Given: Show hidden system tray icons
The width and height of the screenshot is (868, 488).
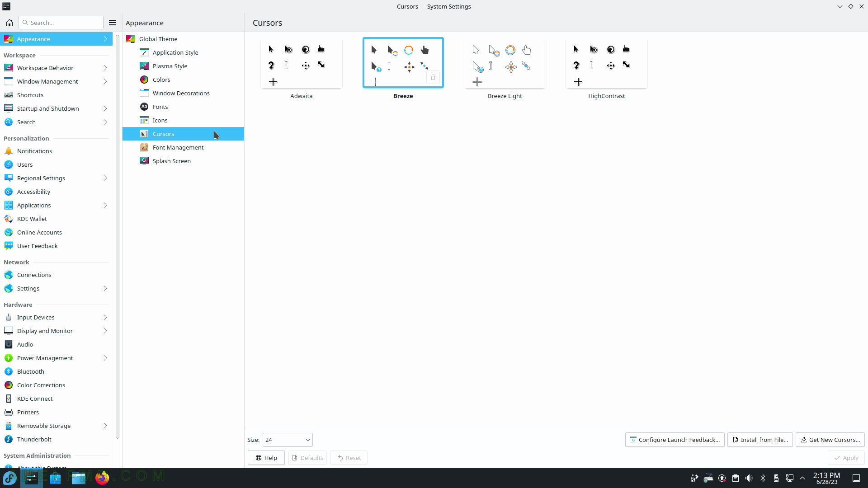Looking at the screenshot, I should coord(802,478).
